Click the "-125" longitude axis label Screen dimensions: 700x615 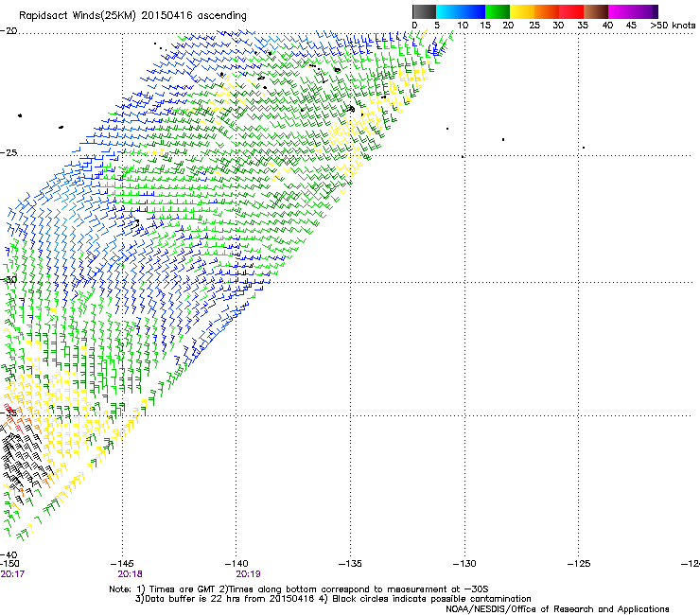point(579,564)
